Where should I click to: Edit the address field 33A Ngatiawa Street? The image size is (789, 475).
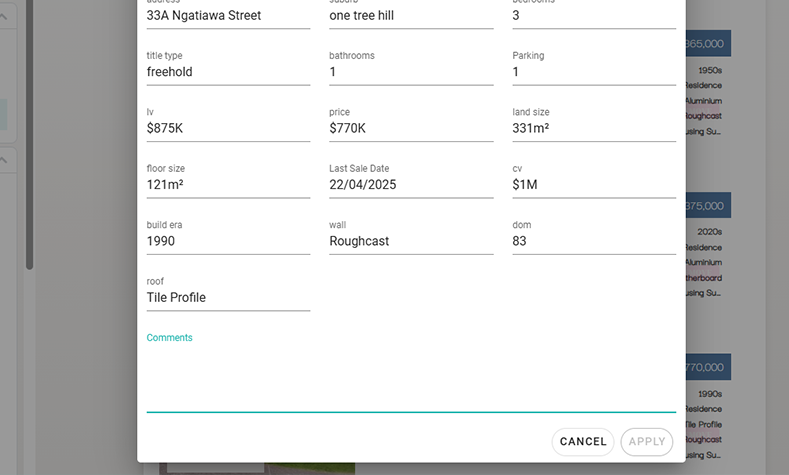click(x=228, y=16)
